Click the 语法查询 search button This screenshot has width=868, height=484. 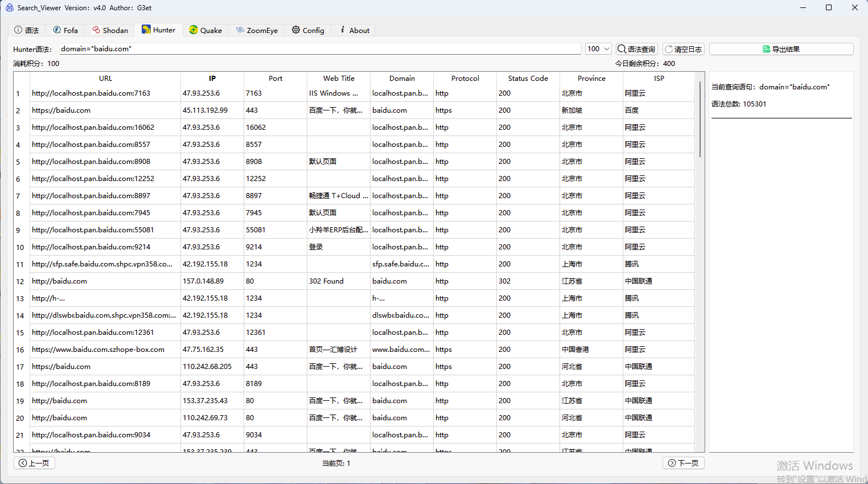click(636, 49)
